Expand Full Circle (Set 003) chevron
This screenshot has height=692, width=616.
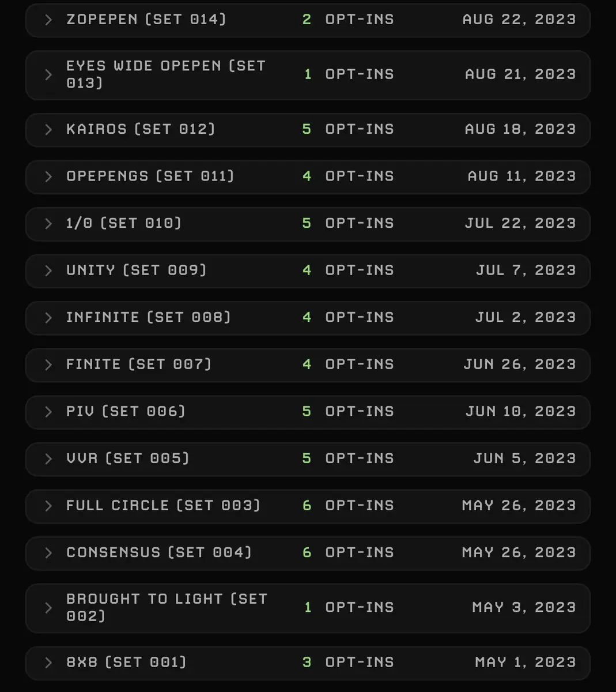tap(48, 506)
